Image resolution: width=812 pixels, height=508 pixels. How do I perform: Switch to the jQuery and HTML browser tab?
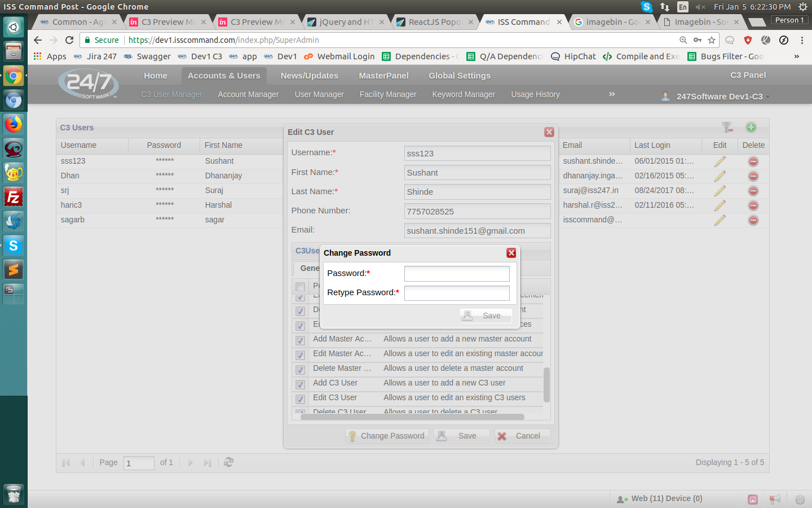pos(346,22)
